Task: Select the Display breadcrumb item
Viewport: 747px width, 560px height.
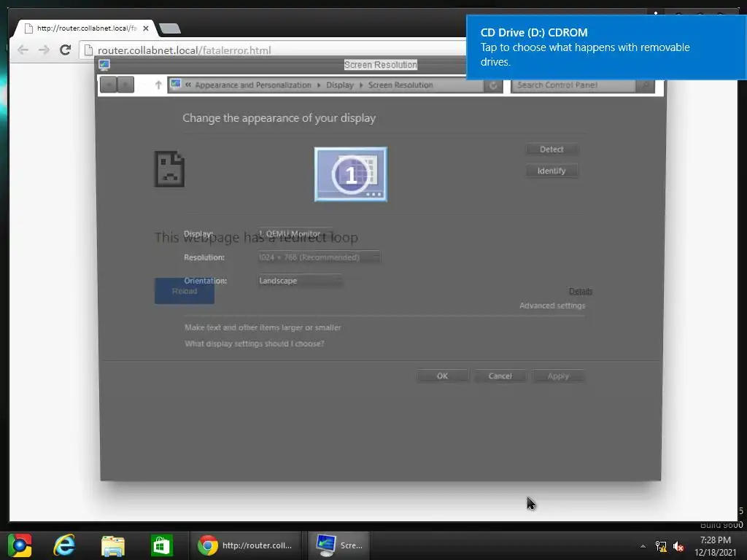Action: tap(340, 85)
